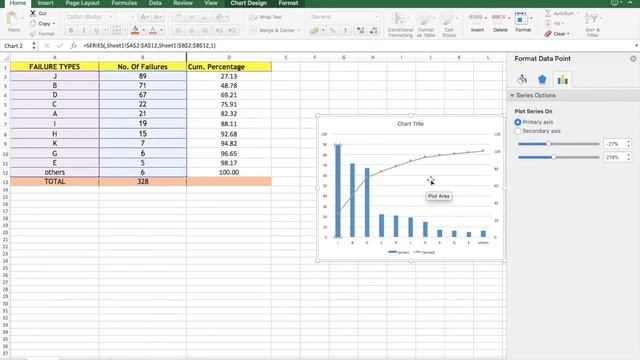Click the Delete cells icon

click(499, 18)
